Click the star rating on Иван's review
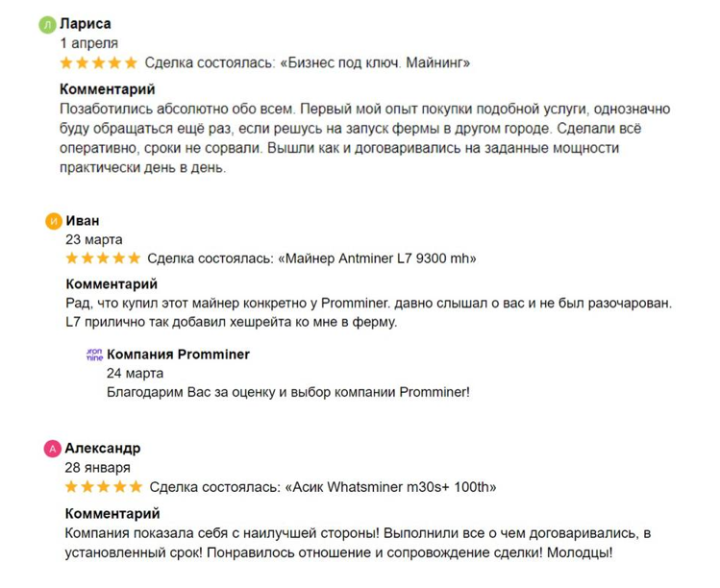The width and height of the screenshot is (720, 588). point(102,258)
